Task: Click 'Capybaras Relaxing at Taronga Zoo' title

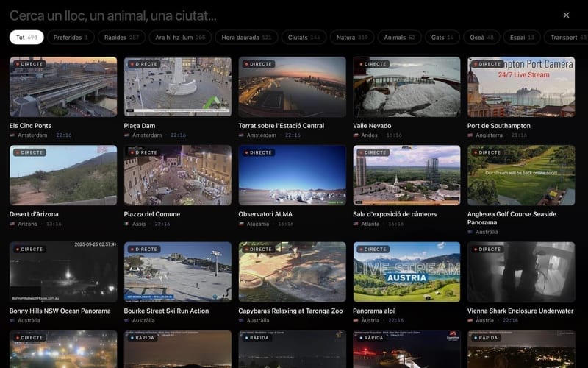Action: (x=290, y=311)
